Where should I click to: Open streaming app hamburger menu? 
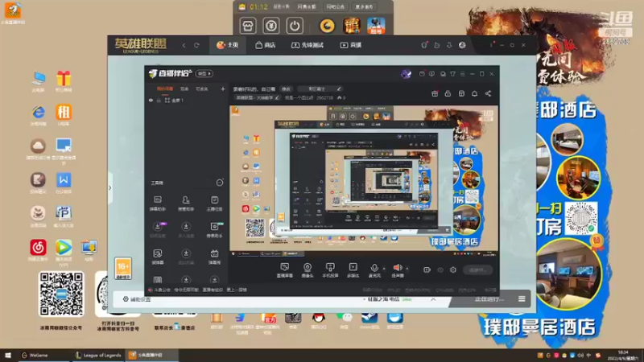pos(462,74)
